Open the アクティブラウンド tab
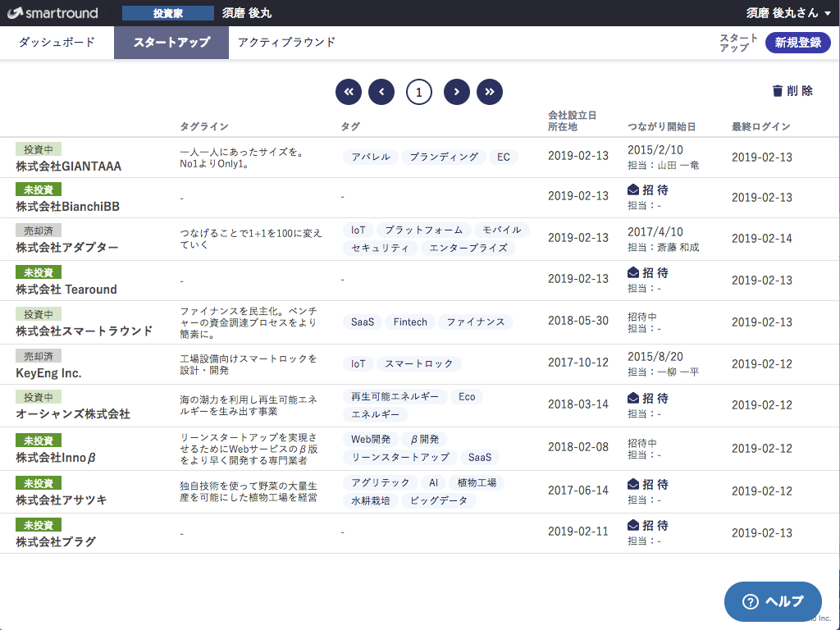Screen dimensions: 840x630 pyautogui.click(x=286, y=43)
